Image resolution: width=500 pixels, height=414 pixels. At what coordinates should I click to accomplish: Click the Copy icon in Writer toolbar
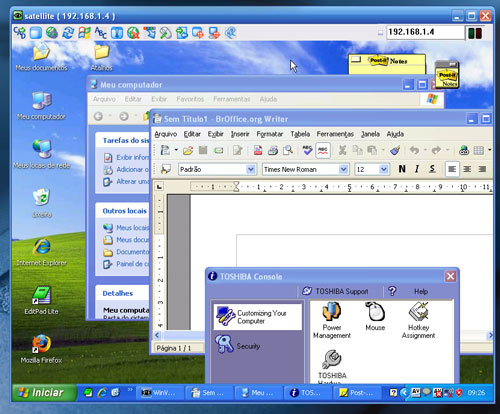(357, 150)
